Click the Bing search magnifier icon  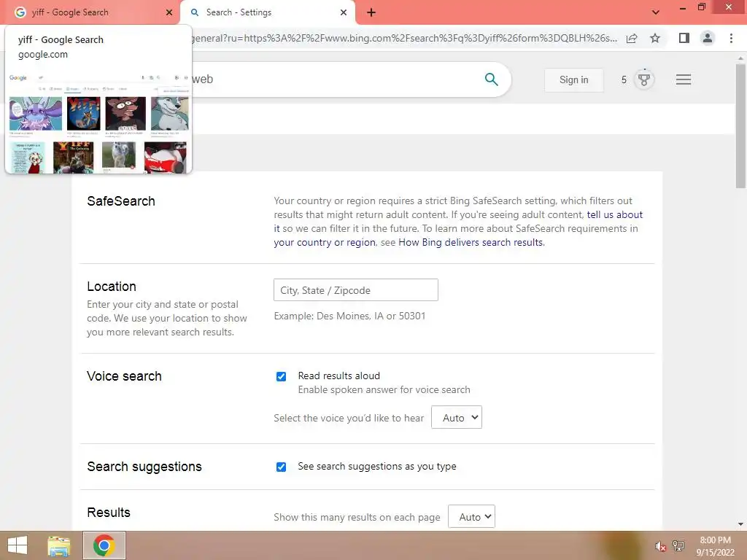tap(491, 79)
